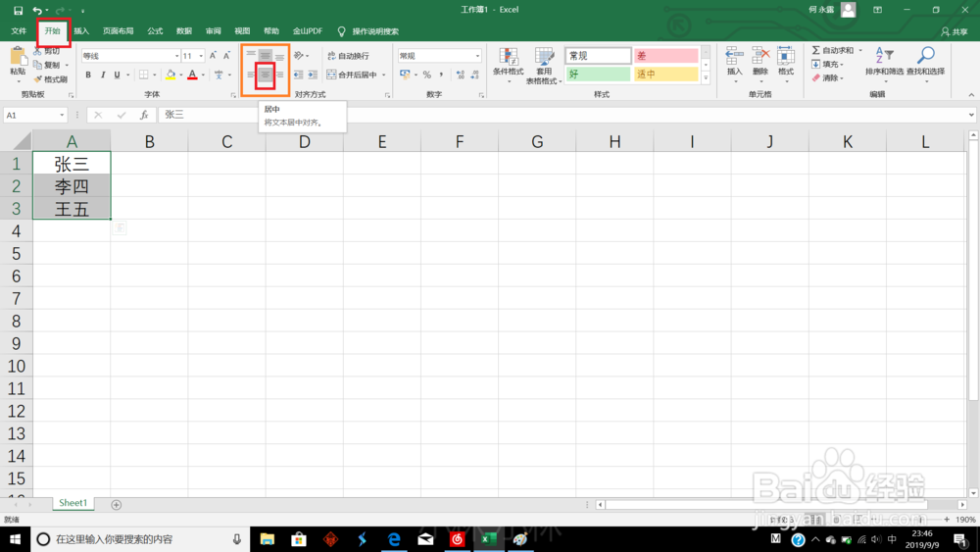
Task: Apply the yellow 适中 (Neutral) cell style
Action: pyautogui.click(x=665, y=74)
